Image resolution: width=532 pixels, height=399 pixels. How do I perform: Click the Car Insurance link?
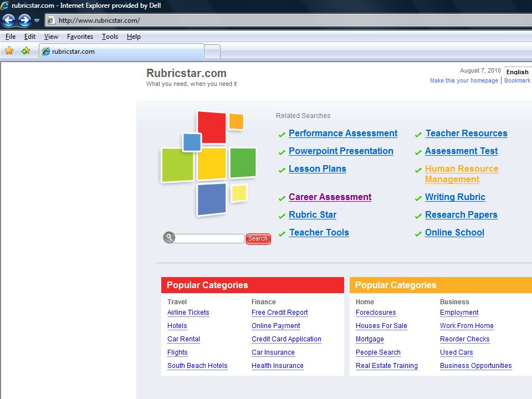pos(273,352)
